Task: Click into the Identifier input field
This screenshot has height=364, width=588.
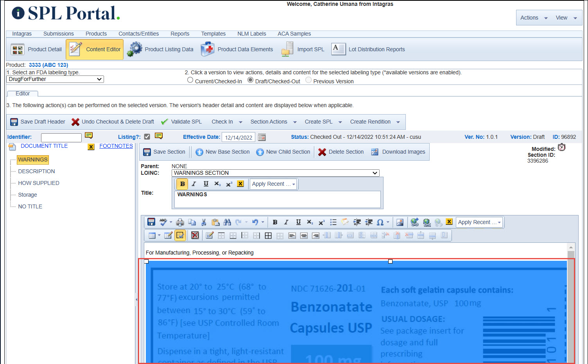Action: click(61, 138)
